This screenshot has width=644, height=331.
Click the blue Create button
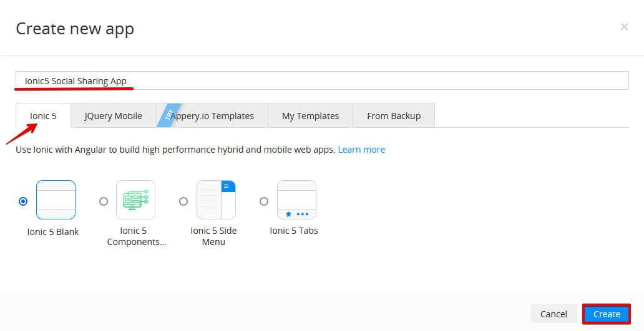tap(607, 314)
